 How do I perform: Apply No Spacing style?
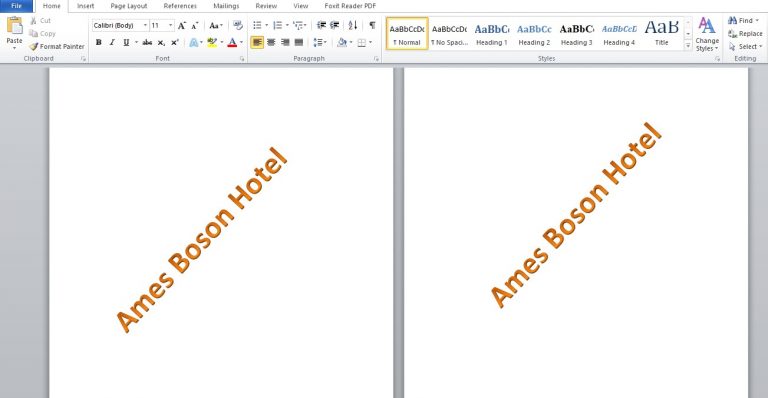click(x=449, y=33)
